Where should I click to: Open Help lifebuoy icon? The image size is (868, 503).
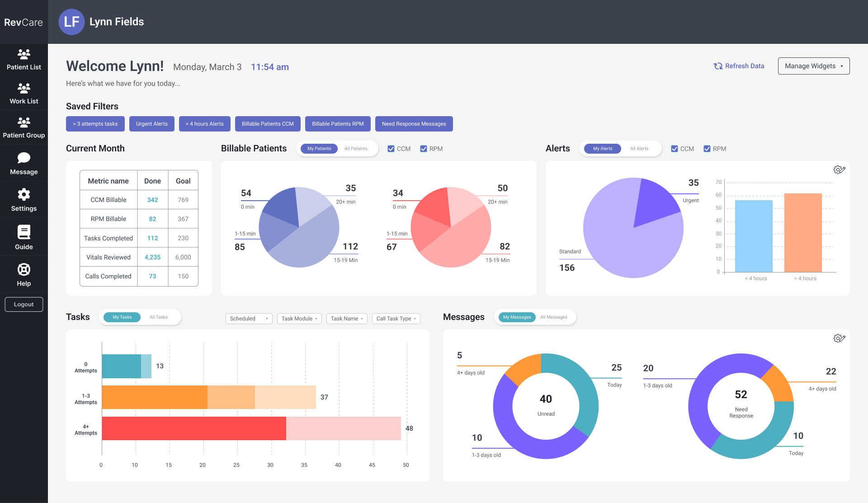24,270
